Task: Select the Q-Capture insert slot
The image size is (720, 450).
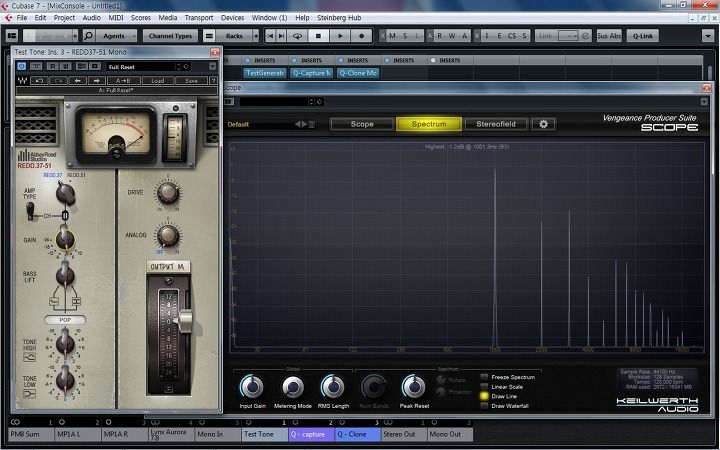Action: pos(312,73)
